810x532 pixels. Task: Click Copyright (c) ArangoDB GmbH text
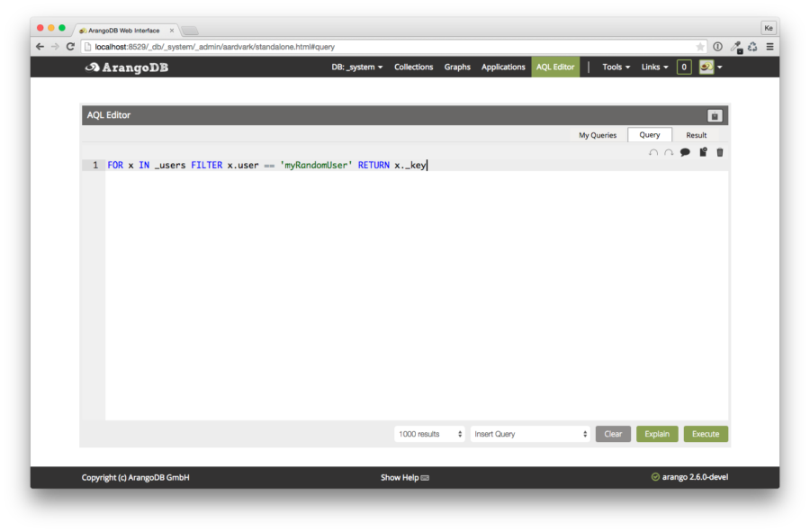[x=135, y=477]
